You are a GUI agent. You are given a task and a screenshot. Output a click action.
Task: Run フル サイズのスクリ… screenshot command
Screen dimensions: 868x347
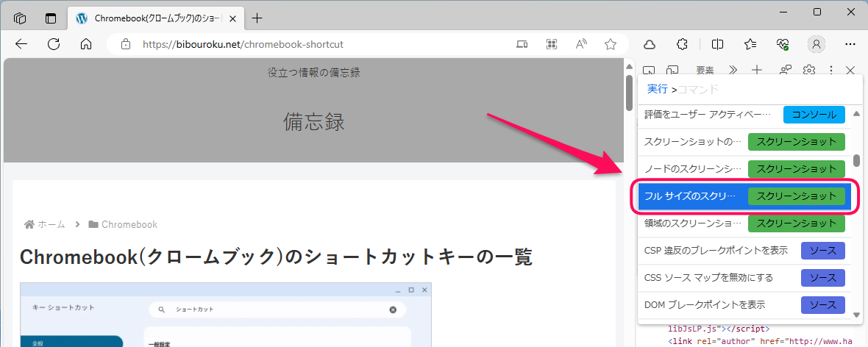point(744,196)
